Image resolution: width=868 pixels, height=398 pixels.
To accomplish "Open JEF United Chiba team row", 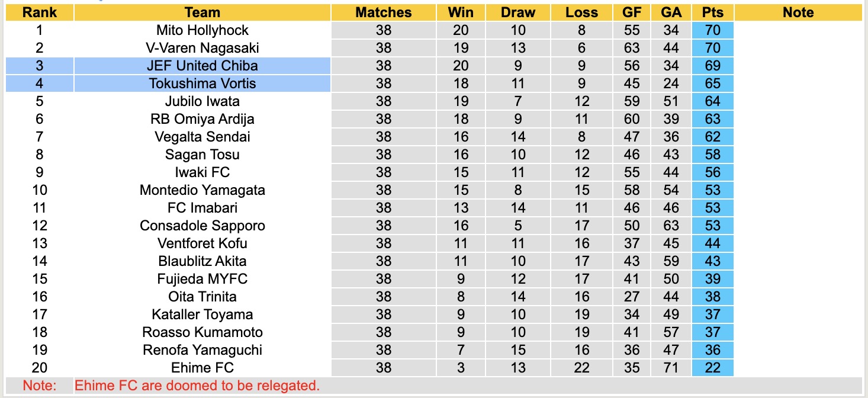I will coord(202,66).
